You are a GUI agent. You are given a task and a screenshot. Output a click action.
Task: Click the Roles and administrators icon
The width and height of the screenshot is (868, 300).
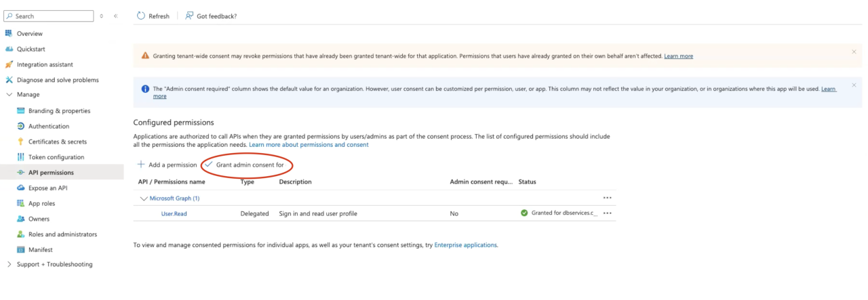21,234
